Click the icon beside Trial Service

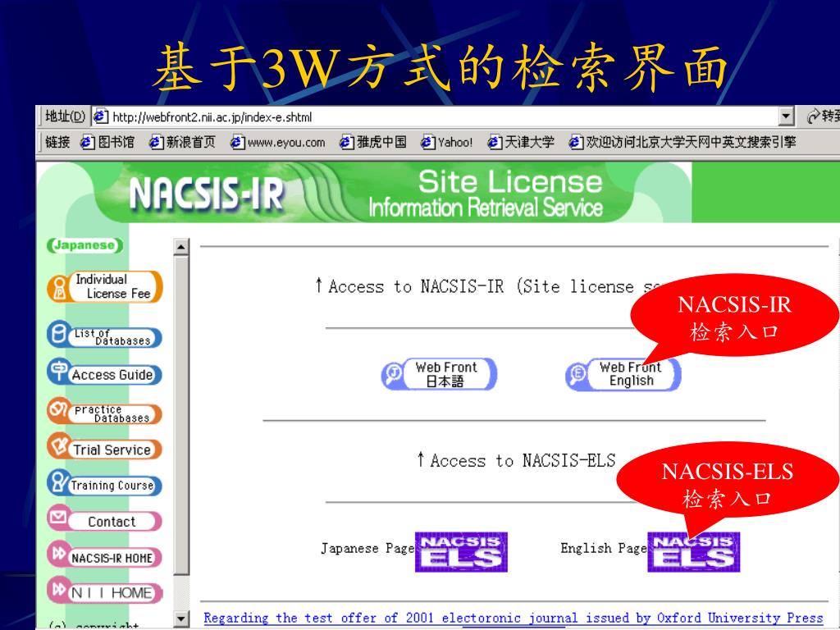tap(58, 445)
